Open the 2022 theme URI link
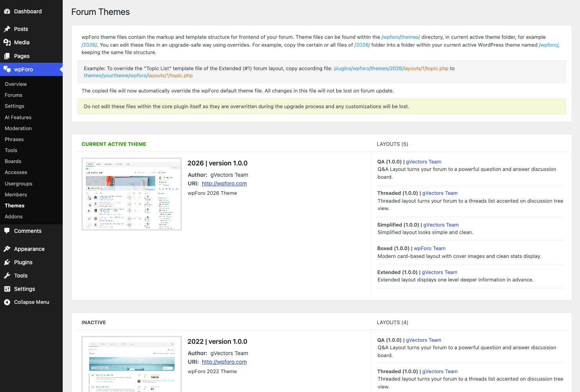580x392 pixels. point(224,362)
